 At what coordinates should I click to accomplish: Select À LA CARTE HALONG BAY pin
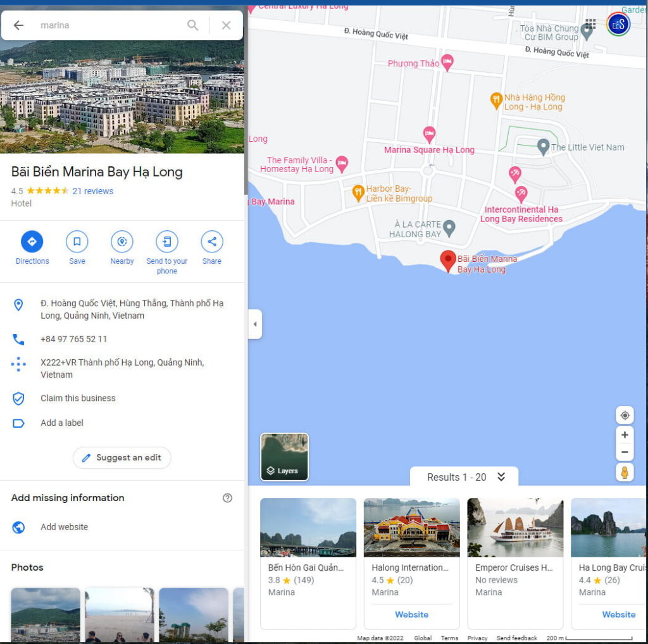coord(449,228)
